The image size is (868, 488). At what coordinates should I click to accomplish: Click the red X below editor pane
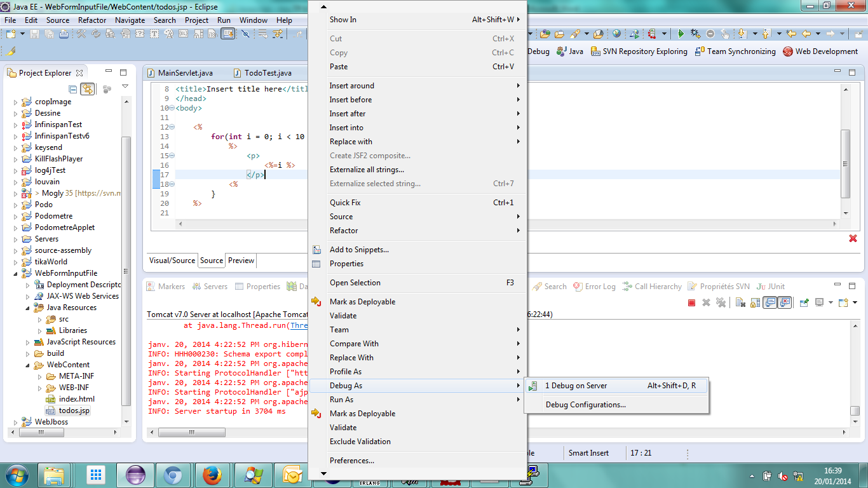(853, 238)
